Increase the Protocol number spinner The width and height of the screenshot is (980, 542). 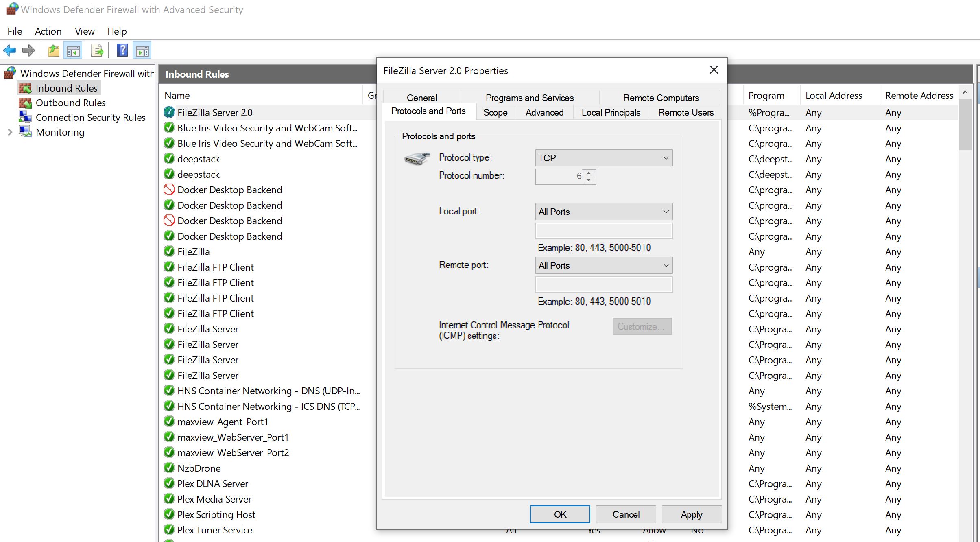pos(589,173)
